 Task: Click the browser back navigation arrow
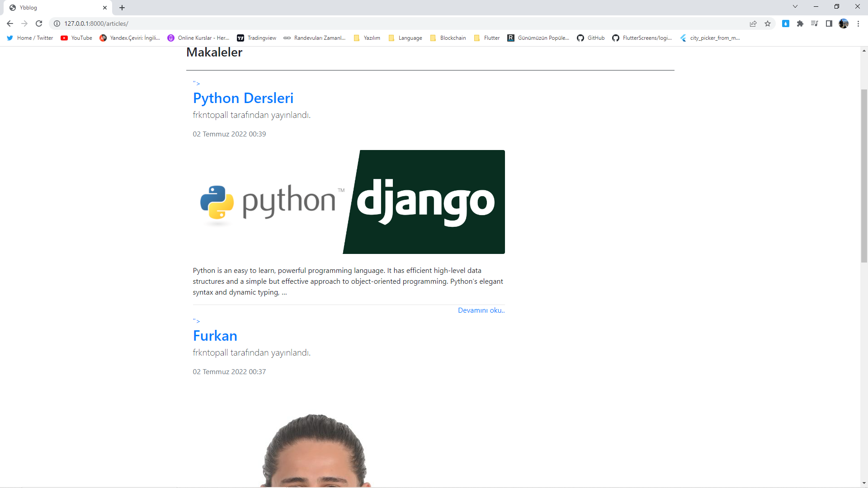coord(9,23)
